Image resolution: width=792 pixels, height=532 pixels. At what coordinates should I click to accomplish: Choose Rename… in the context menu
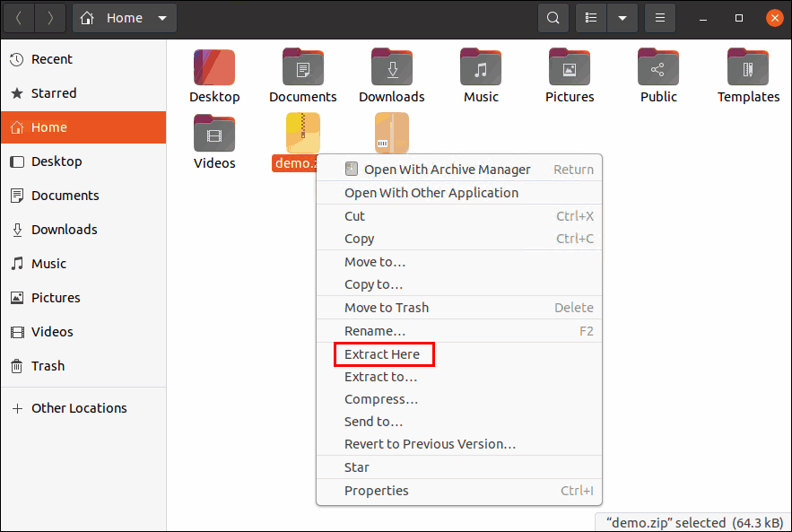459,331
